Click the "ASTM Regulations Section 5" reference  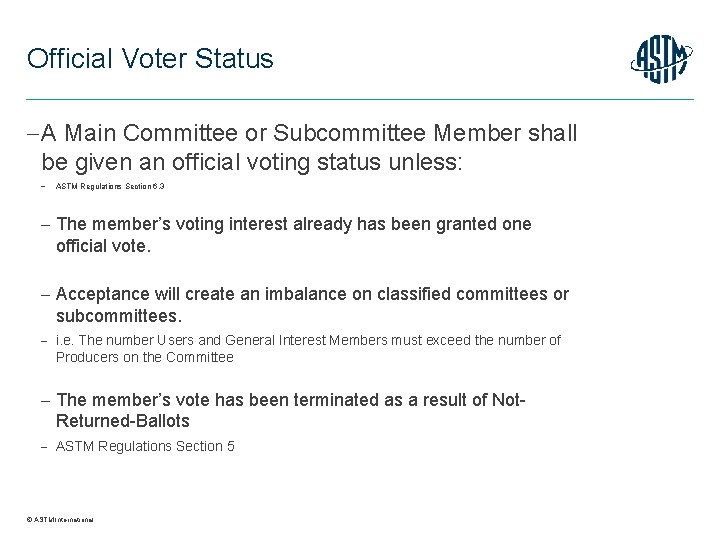145,446
